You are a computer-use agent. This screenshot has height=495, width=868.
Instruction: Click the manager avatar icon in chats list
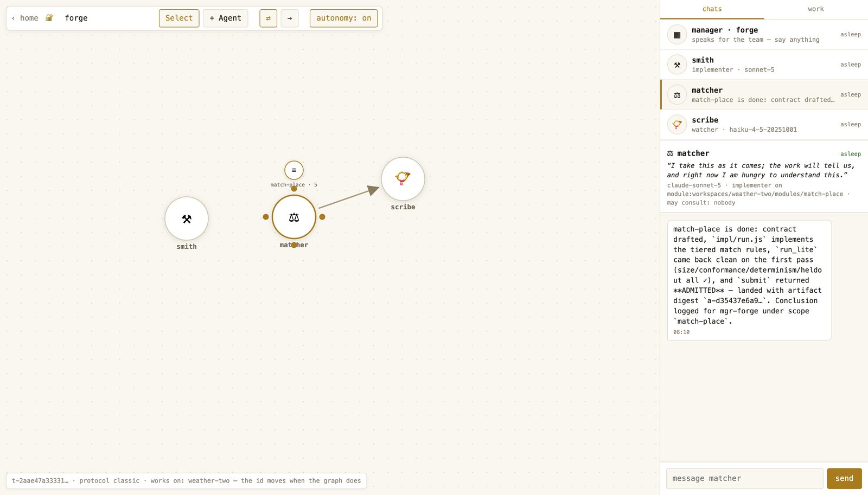pyautogui.click(x=677, y=35)
